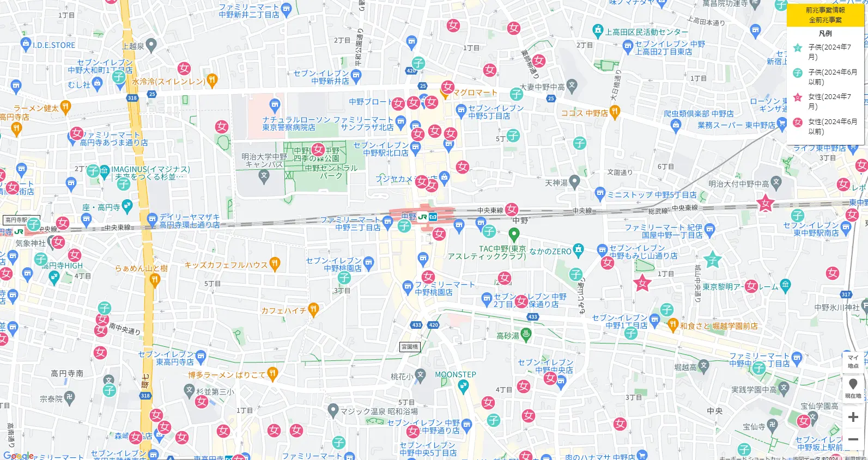Select the キッズカフェフルハウス restaurant icon
Viewport: 868px width, 460px height.
[275, 265]
